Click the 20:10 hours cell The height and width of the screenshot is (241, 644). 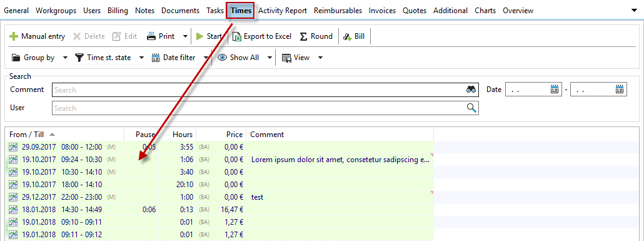coord(185,184)
